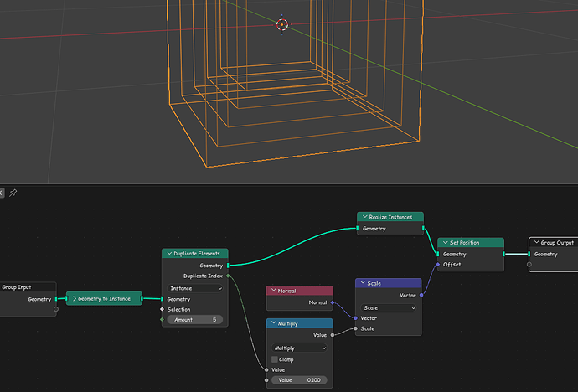The image size is (578, 392).
Task: Toggle the pin icon in node editor
Action: click(x=13, y=193)
